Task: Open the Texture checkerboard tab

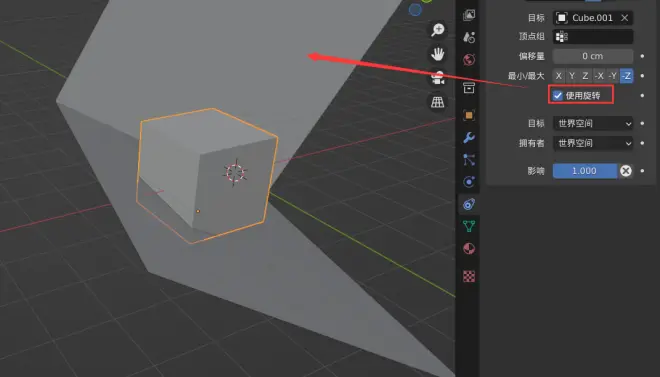Action: (469, 276)
